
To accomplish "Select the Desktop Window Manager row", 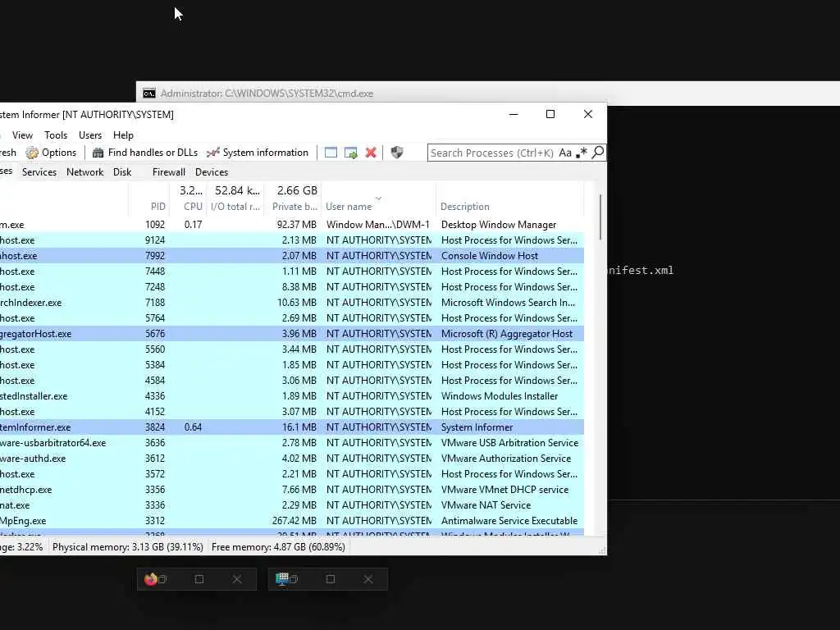I will [x=292, y=225].
